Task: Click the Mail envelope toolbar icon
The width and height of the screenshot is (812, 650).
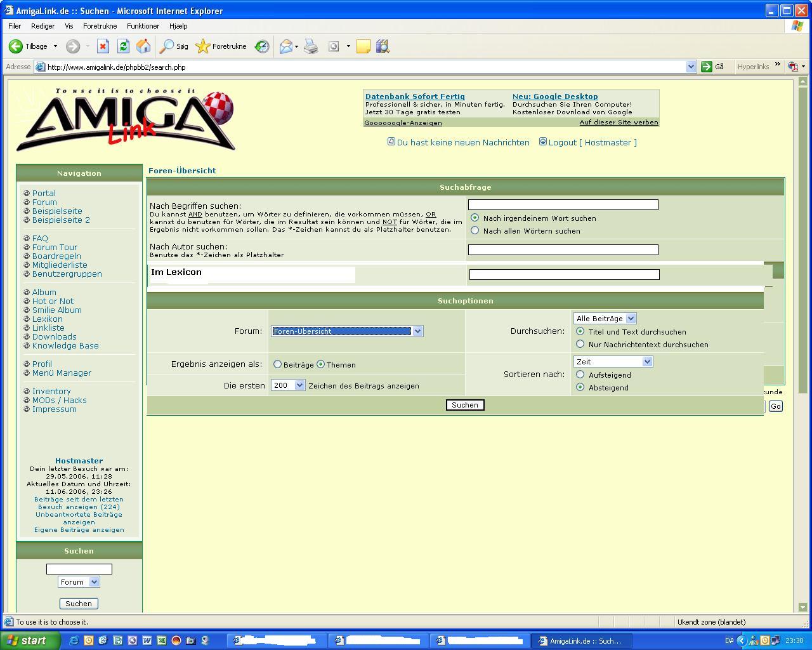Action: 286,46
